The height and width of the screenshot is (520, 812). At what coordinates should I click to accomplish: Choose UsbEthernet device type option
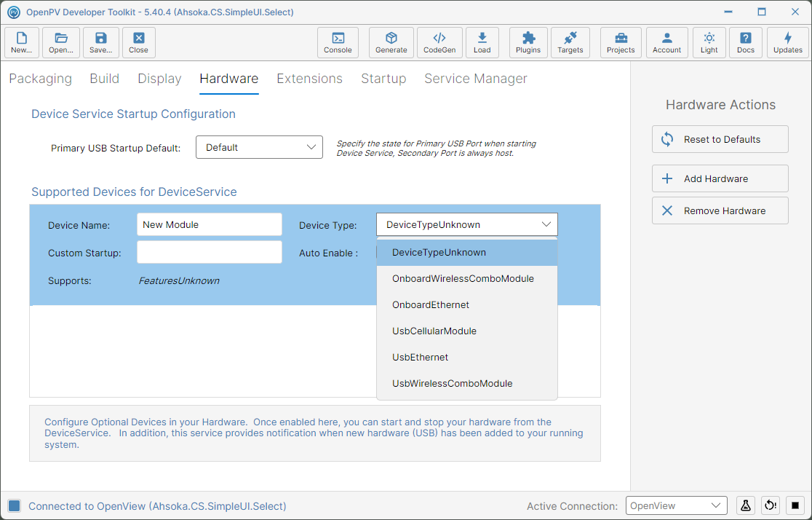coord(467,357)
